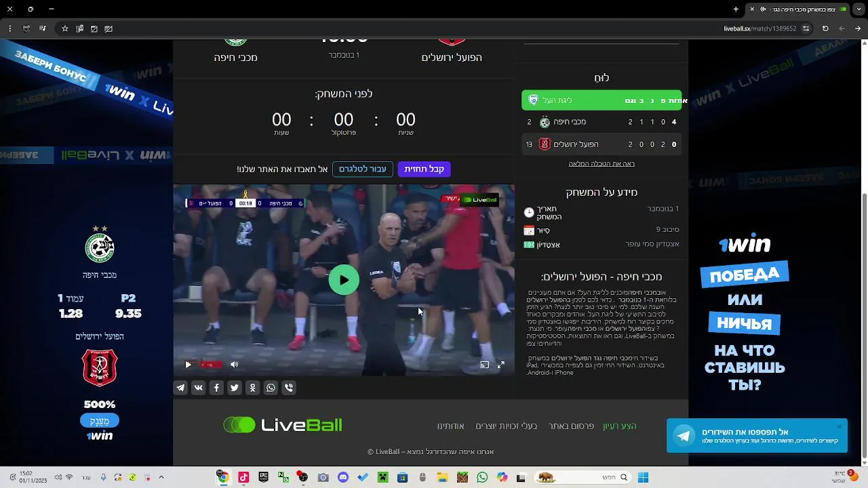868x488 pixels.
Task: Open a new browser tab with plus button
Action: 736,9
